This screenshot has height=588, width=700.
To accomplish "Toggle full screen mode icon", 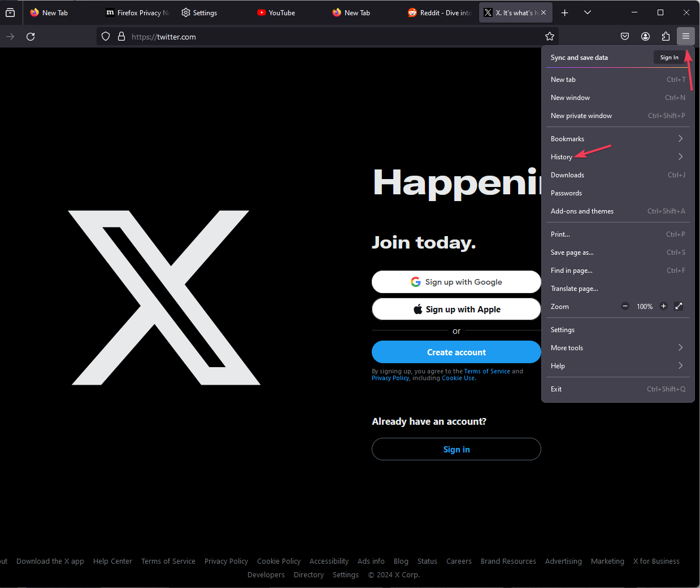I will click(x=679, y=306).
